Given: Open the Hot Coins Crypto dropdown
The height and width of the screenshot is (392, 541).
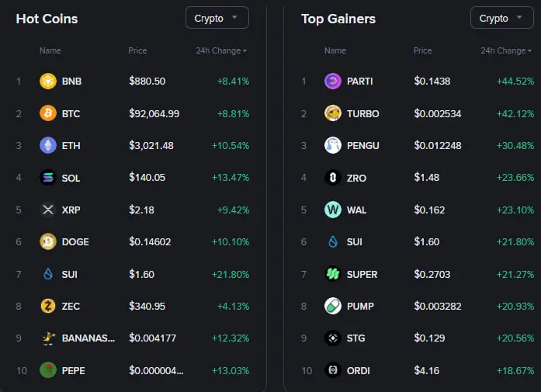Looking at the screenshot, I should pyautogui.click(x=217, y=18).
